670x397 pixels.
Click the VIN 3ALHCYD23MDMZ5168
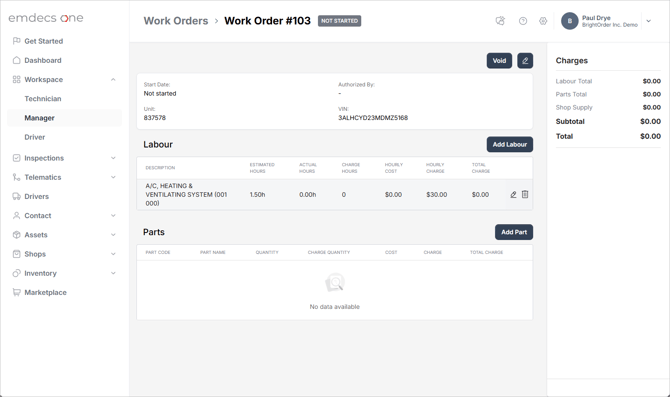click(x=373, y=118)
